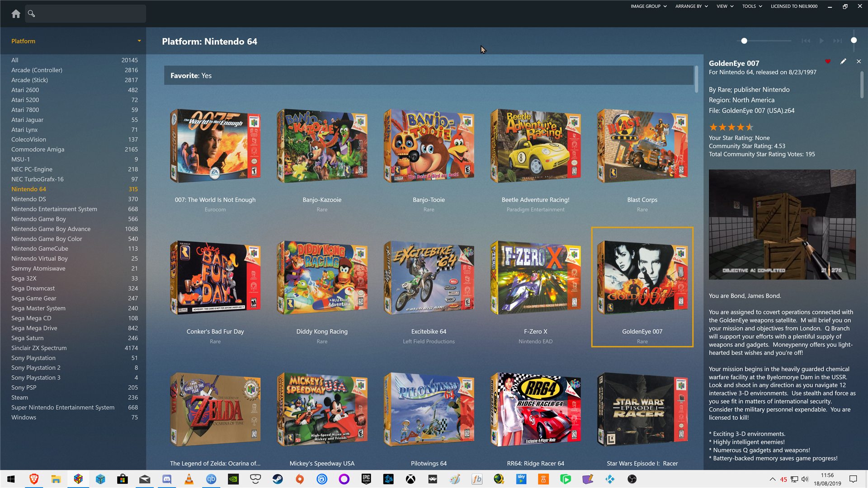
Task: Select Windows platform
Action: click(75, 418)
